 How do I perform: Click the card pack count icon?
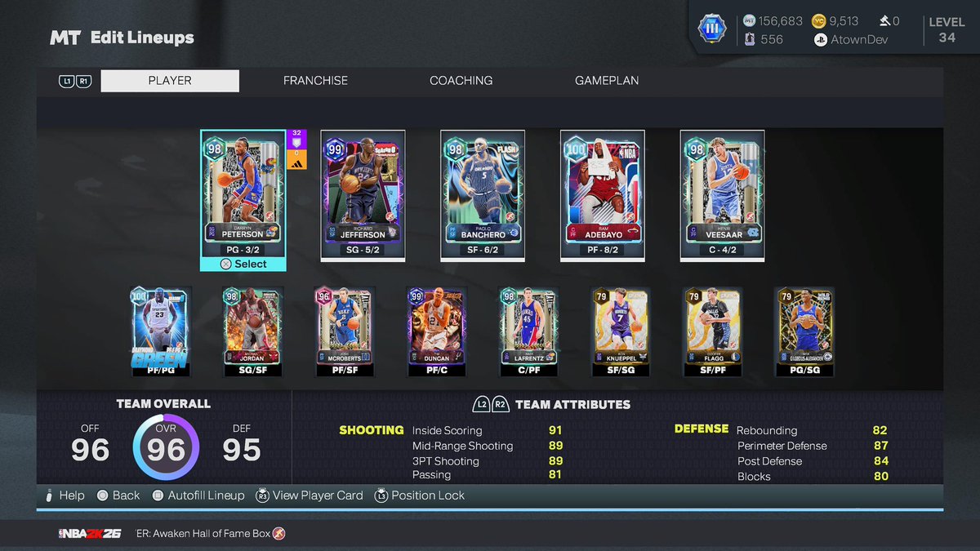[750, 39]
